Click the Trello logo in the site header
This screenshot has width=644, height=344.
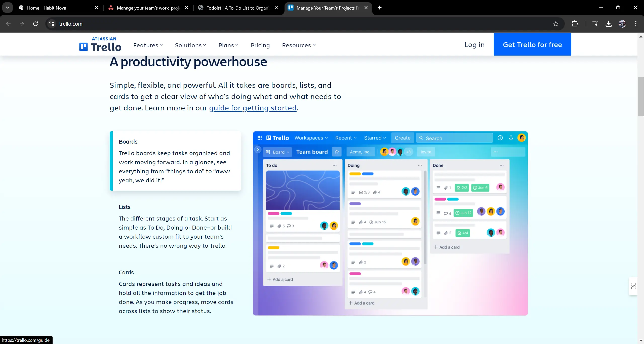click(x=100, y=45)
